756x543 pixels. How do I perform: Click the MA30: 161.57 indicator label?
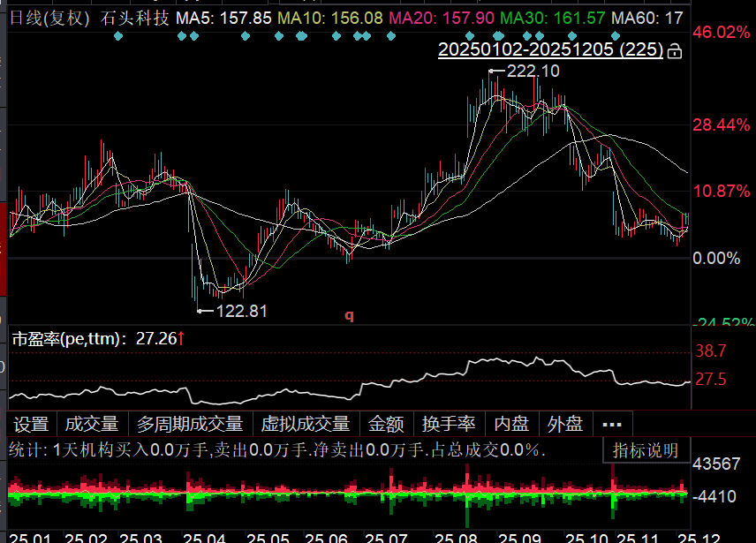[x=553, y=19]
